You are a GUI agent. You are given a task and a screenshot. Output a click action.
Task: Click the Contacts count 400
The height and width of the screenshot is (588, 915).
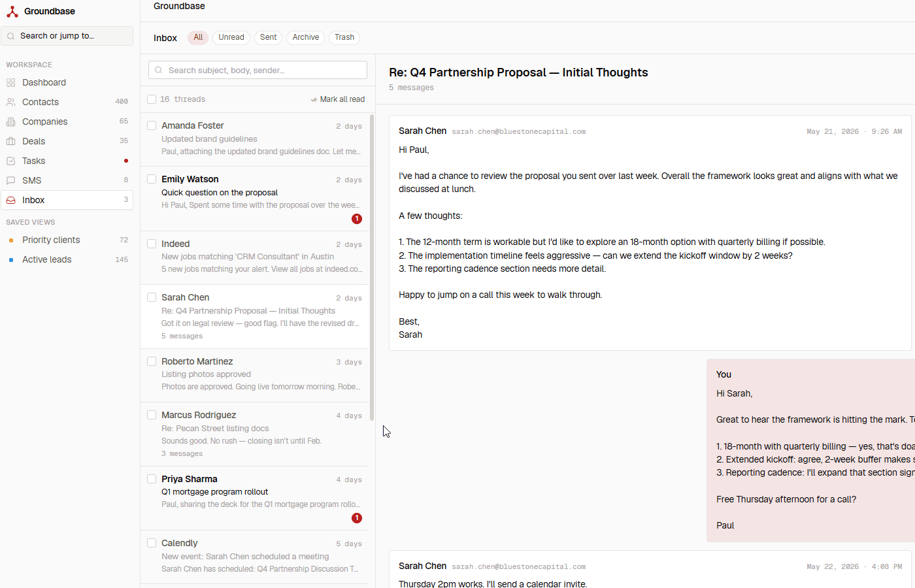[x=122, y=102]
